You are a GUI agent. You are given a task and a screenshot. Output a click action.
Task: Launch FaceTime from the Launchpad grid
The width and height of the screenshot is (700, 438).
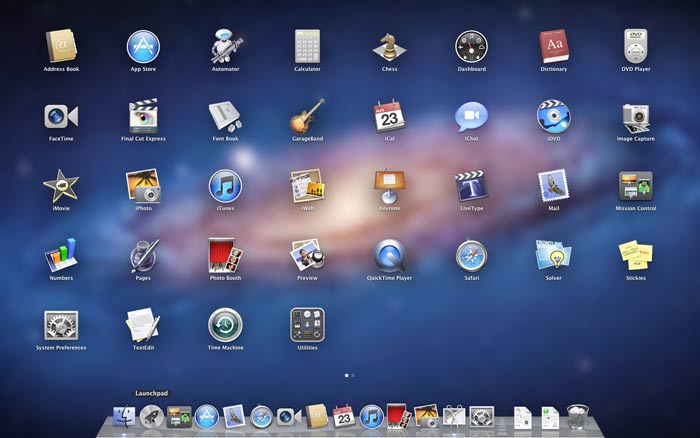[61, 116]
